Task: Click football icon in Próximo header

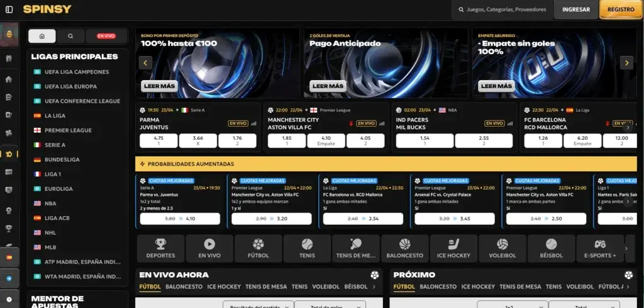Action: pyautogui.click(x=629, y=275)
